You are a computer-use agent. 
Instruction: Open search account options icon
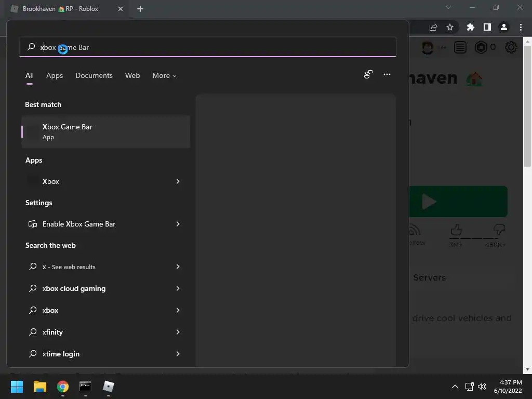pyautogui.click(x=368, y=74)
